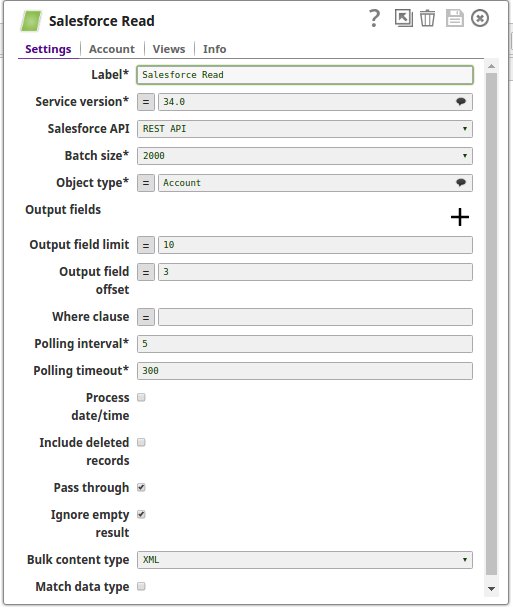Viewport: 513px width, 612px height.
Task: Click the Polling interval field
Action: tap(305, 344)
